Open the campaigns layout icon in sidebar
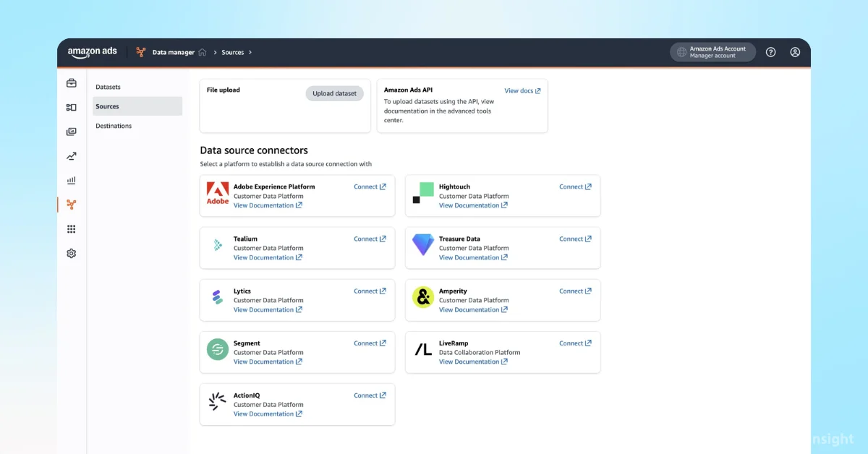The height and width of the screenshot is (454, 868). [x=71, y=108]
